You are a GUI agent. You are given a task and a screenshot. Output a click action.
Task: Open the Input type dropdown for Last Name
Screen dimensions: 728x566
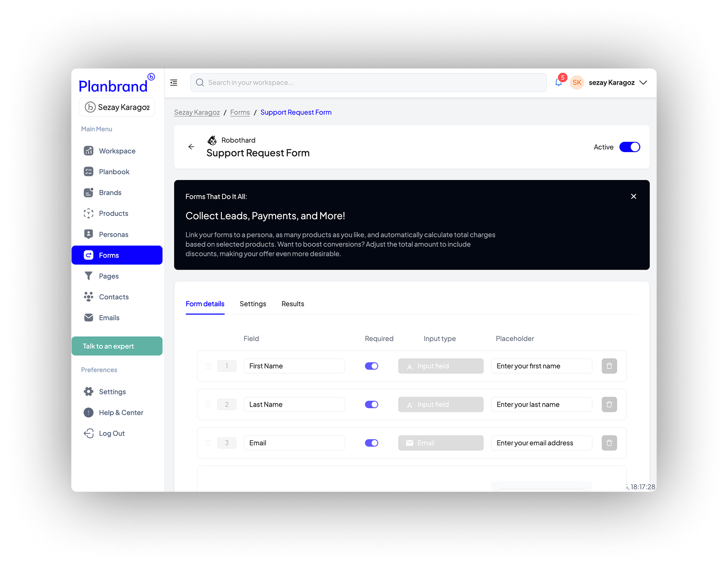point(441,405)
